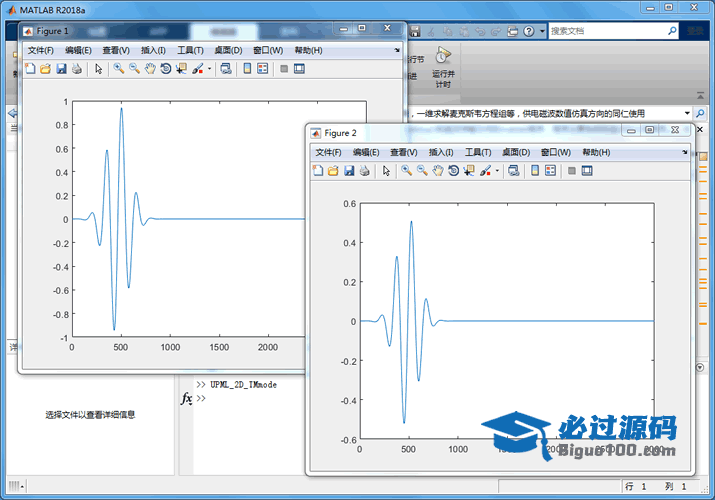
Task: Open 文件(F) menu in Figure 2
Action: [328, 152]
